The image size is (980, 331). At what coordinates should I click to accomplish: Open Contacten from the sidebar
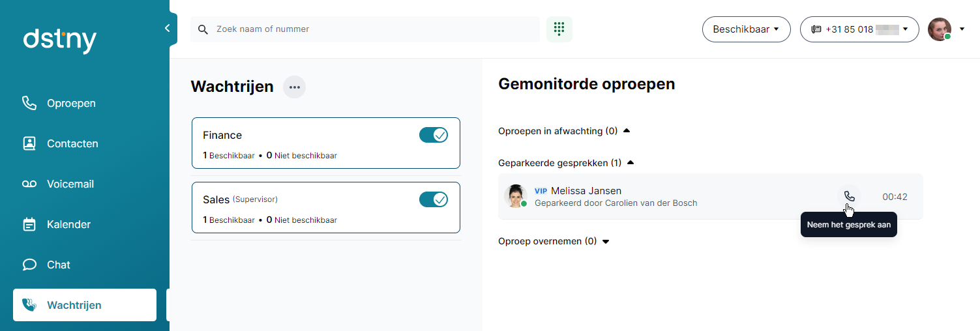[x=72, y=143]
